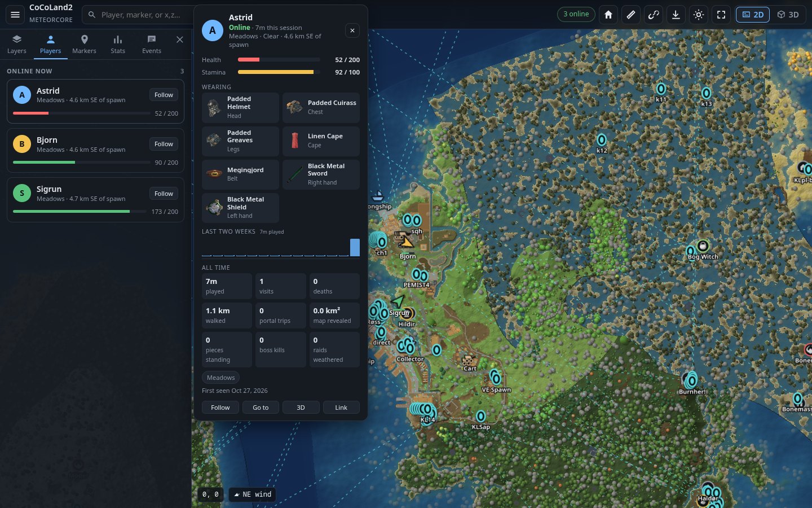Viewport: 812px width, 508px height.
Task: Click the k12 portal marker
Action: tap(602, 140)
